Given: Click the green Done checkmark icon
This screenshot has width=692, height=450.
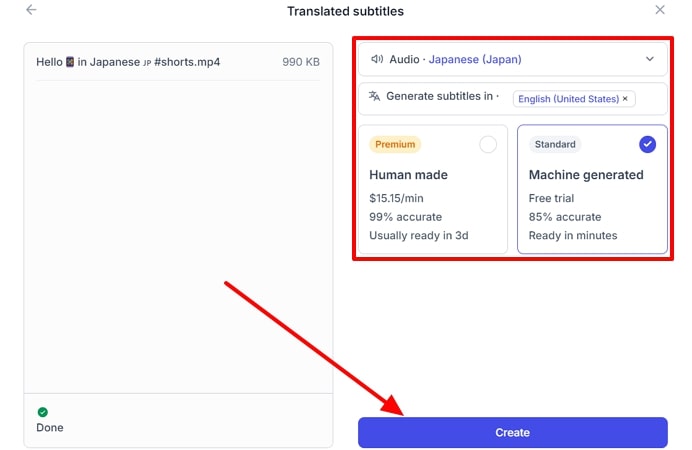Looking at the screenshot, I should pyautogui.click(x=42, y=412).
